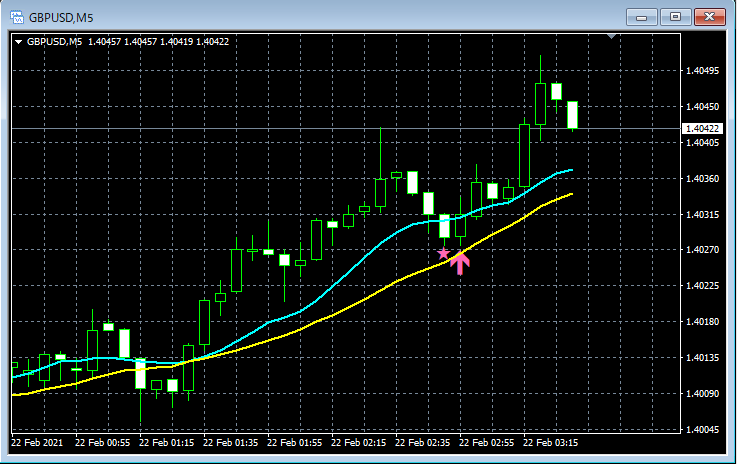Click the chart window icon in title bar

pos(17,17)
